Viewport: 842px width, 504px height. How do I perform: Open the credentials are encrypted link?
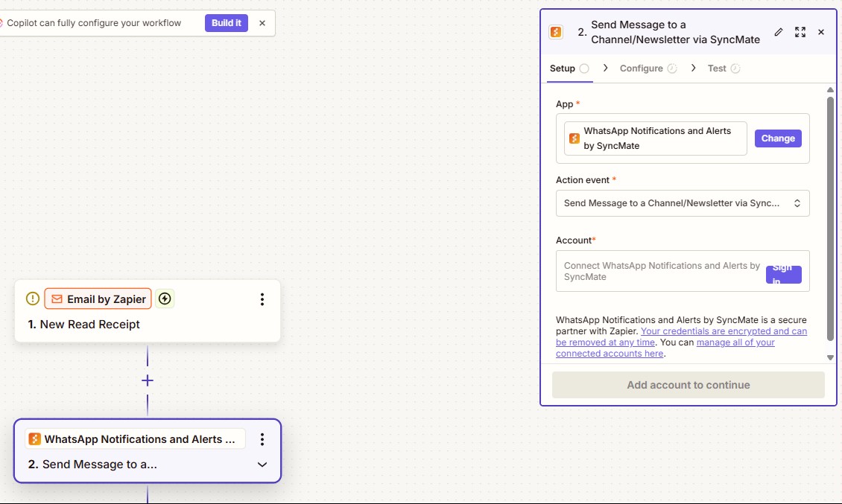[x=682, y=336]
